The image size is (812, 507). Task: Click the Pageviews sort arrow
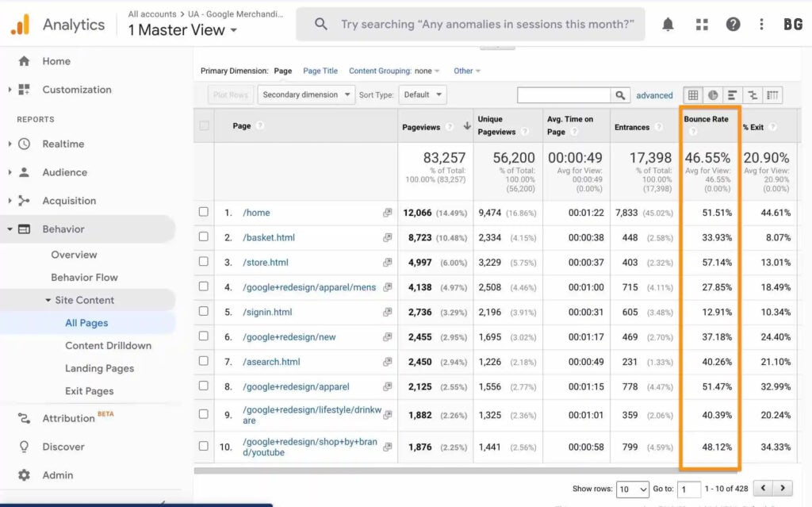click(466, 126)
